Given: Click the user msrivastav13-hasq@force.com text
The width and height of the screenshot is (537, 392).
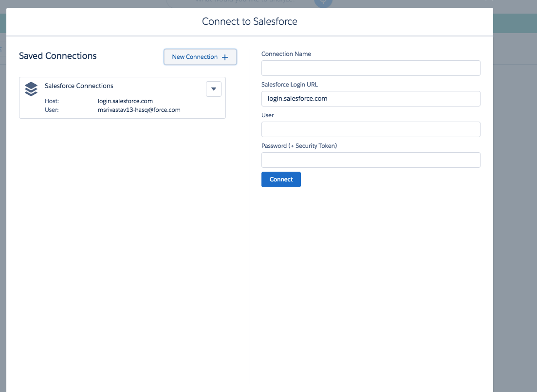Looking at the screenshot, I should point(139,110).
